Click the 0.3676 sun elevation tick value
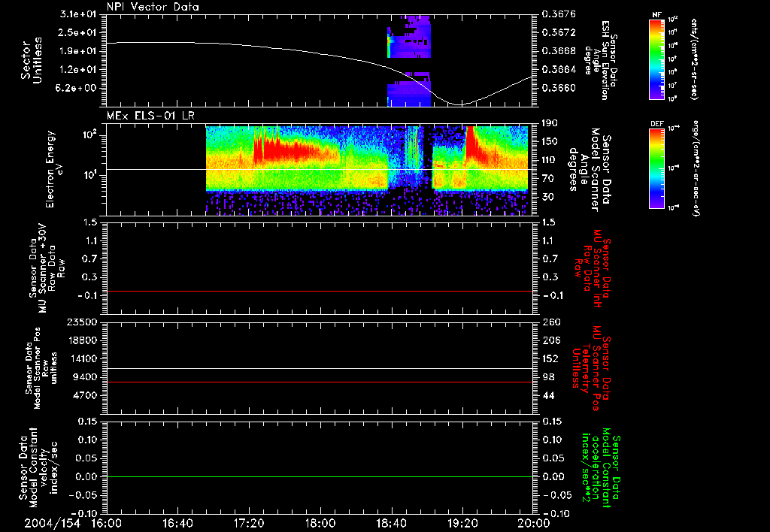Image resolution: width=770 pixels, height=532 pixels. pyautogui.click(x=559, y=14)
